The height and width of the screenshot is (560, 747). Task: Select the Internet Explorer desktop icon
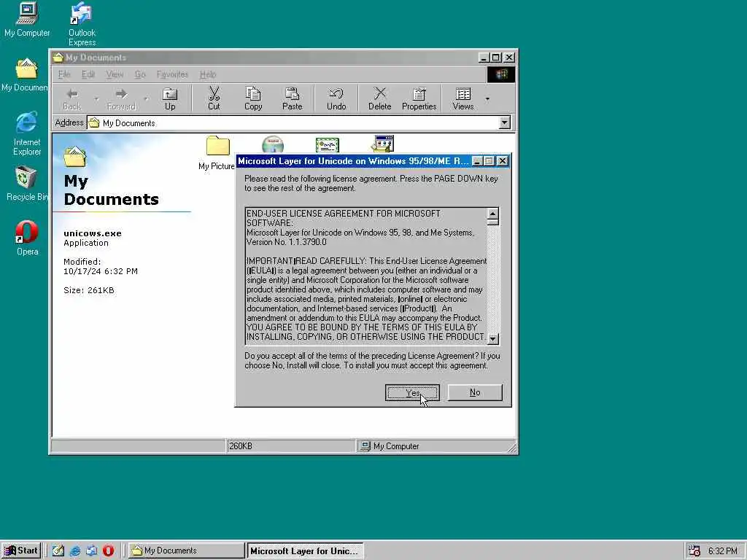(x=27, y=134)
